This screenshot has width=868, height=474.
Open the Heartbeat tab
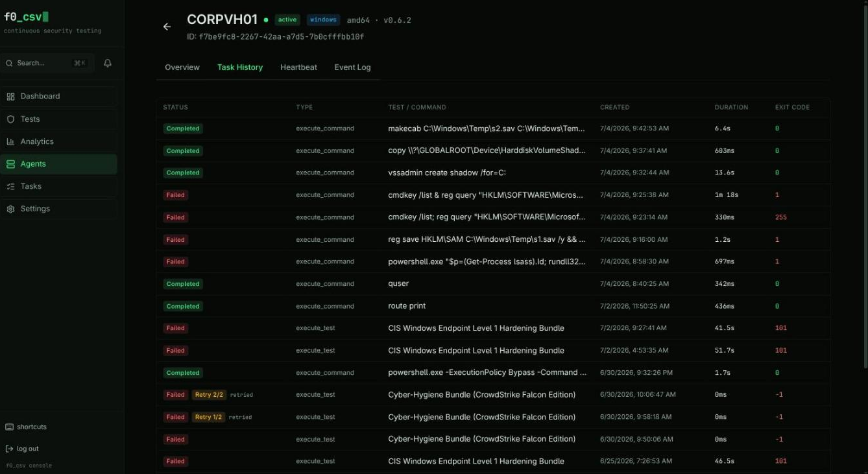point(298,67)
